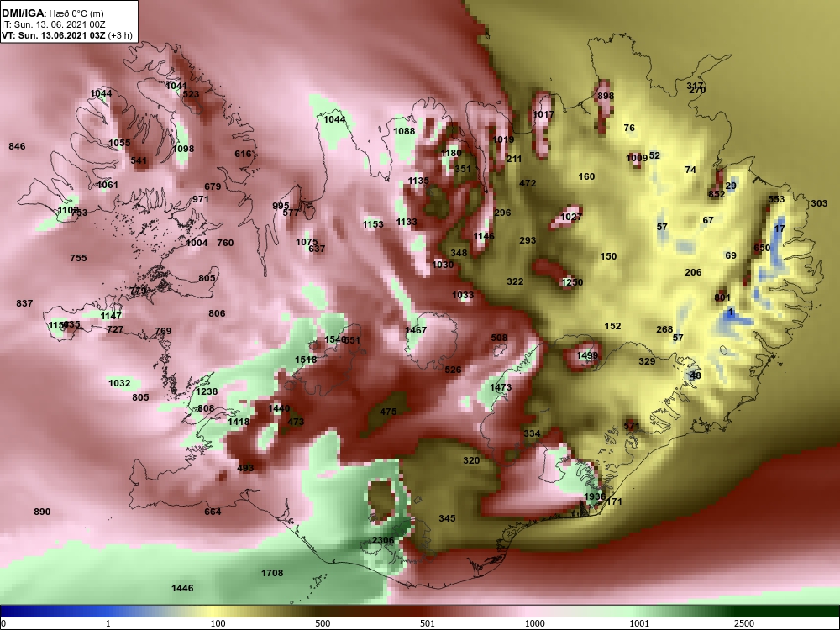Screen dimensions: 840x630
Task: Select the 898 value in the northeast
Action: click(606, 96)
